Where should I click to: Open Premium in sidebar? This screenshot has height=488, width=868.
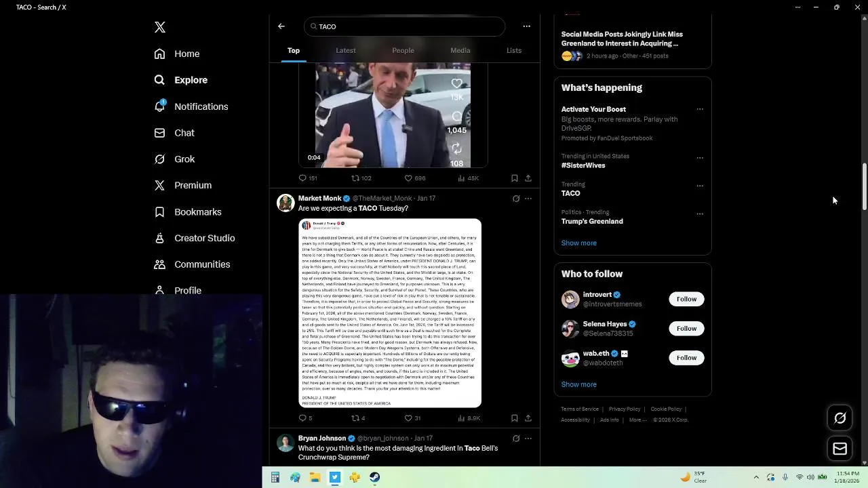[183, 185]
